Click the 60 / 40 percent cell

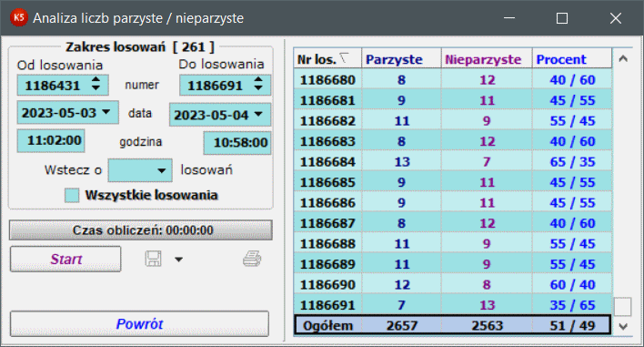click(x=572, y=284)
